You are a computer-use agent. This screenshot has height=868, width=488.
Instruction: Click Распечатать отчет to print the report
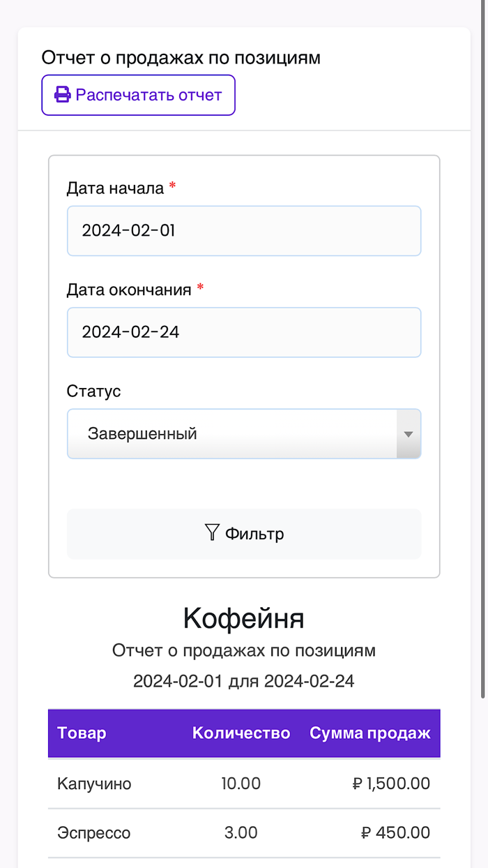pos(138,95)
